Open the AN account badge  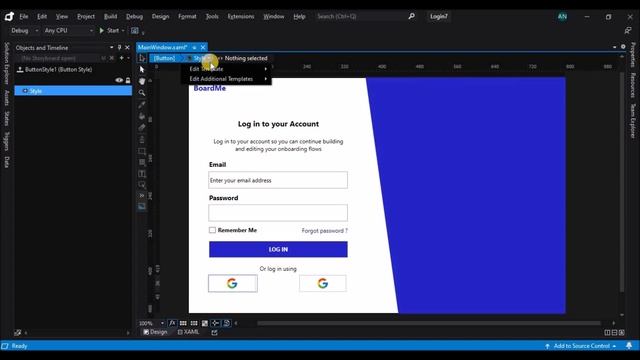click(x=562, y=16)
